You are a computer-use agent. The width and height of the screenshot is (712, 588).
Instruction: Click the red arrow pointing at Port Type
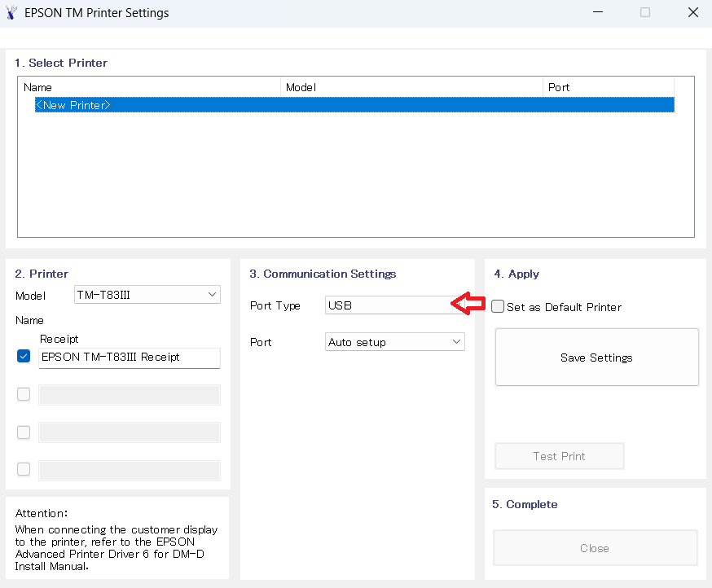click(x=468, y=305)
